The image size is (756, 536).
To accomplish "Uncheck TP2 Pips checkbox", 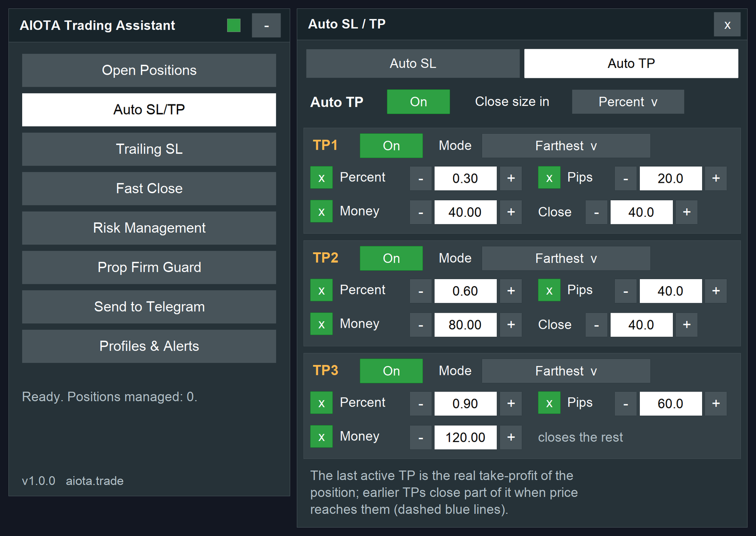I will (549, 290).
